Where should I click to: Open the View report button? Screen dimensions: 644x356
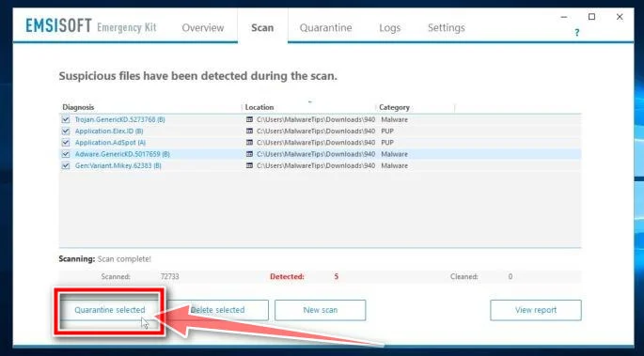tap(536, 310)
